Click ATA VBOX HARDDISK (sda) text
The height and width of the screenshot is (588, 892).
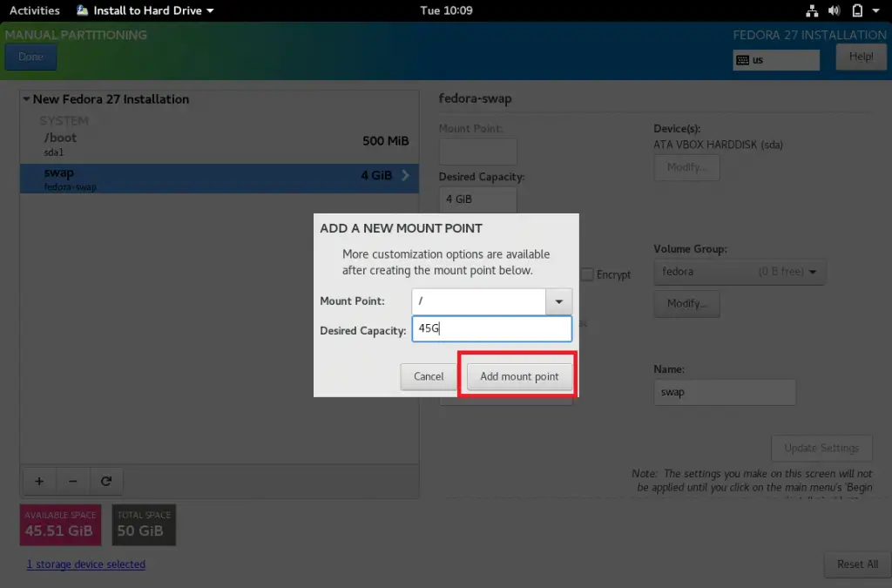tap(718, 145)
